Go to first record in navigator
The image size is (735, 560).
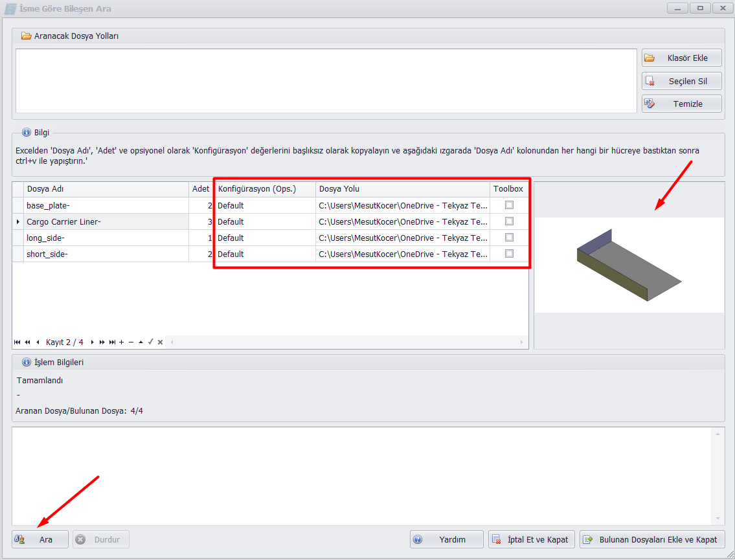[x=17, y=342]
